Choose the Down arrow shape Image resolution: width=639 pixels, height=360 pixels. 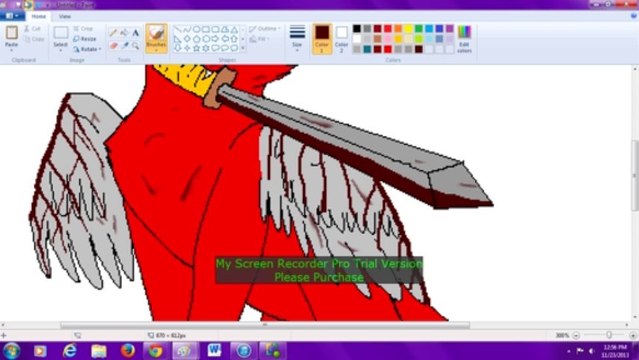(178, 48)
